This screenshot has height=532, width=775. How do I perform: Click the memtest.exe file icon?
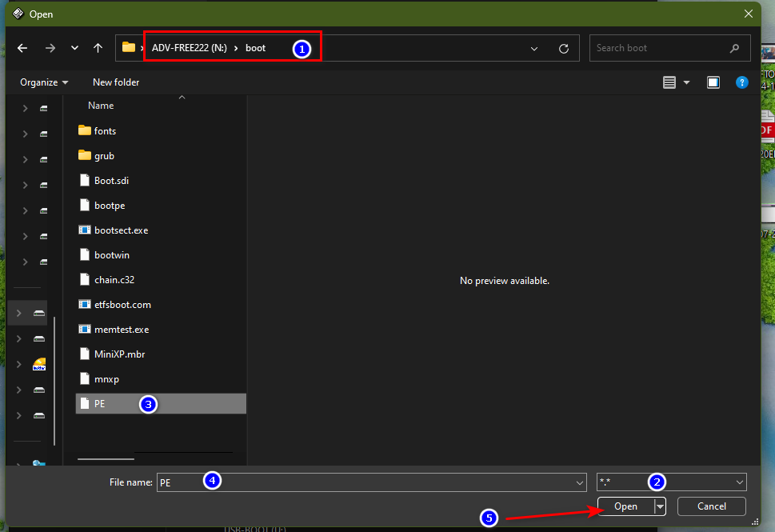point(85,329)
